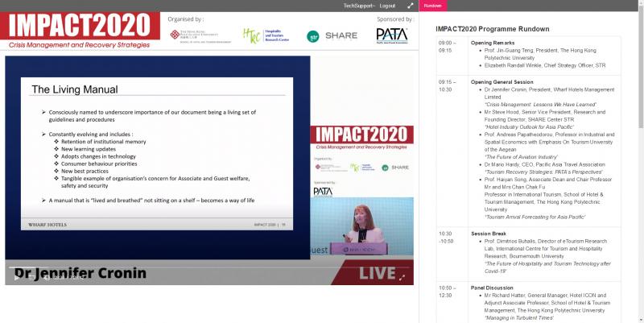Click the Prof. Jin-Guang Teng speaker entry
The height and width of the screenshot is (323, 644).
coord(540,54)
